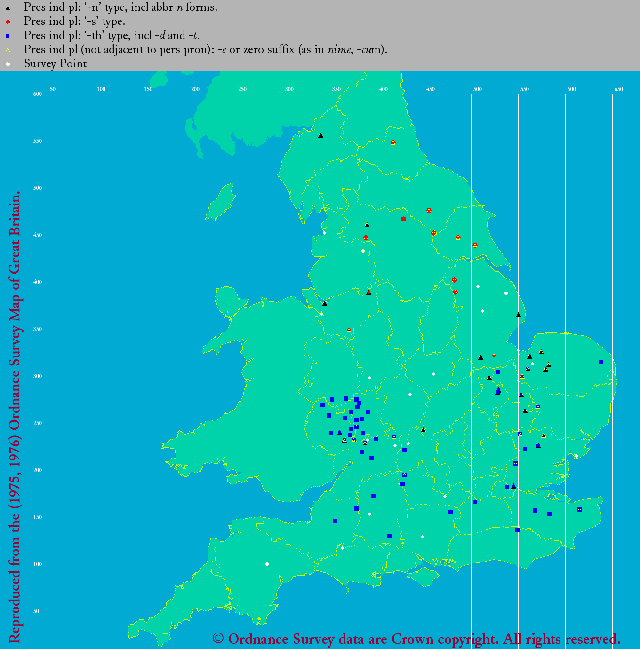The width and height of the screenshot is (640, 649).
Task: Click the white survey point on Suffolk coast
Action: click(577, 457)
